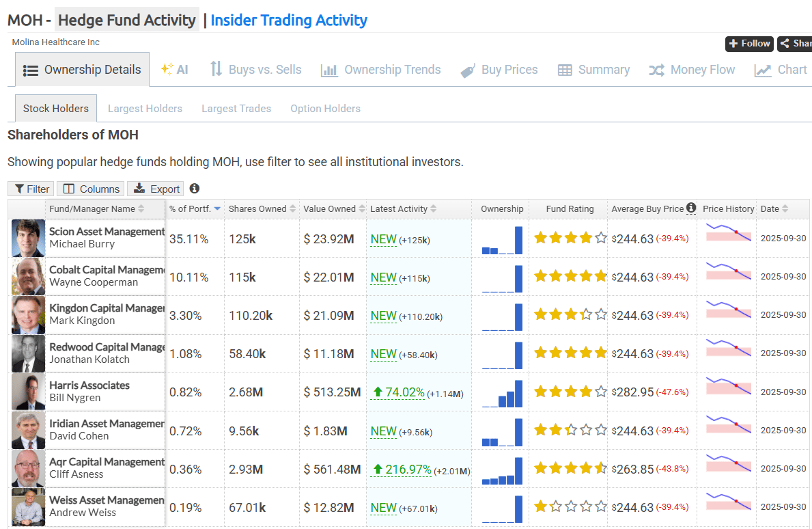Click the info icon beside Export

pos(194,188)
